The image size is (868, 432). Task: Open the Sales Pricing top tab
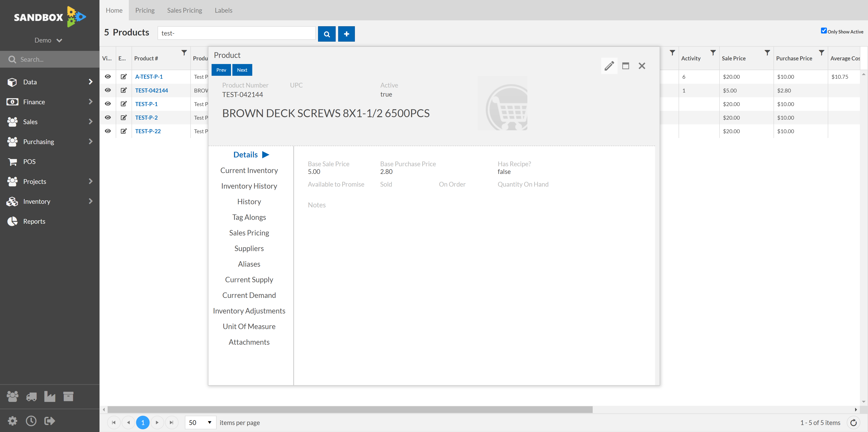pyautogui.click(x=185, y=10)
